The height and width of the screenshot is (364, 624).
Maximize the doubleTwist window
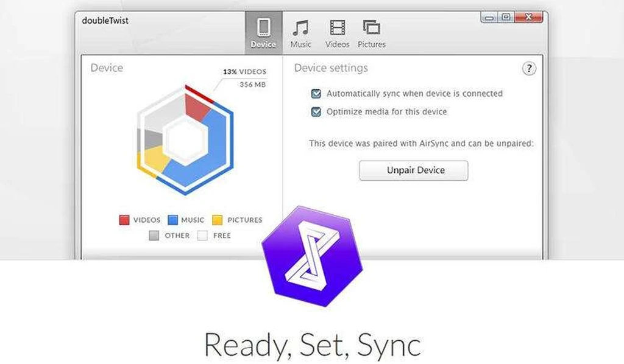click(506, 17)
